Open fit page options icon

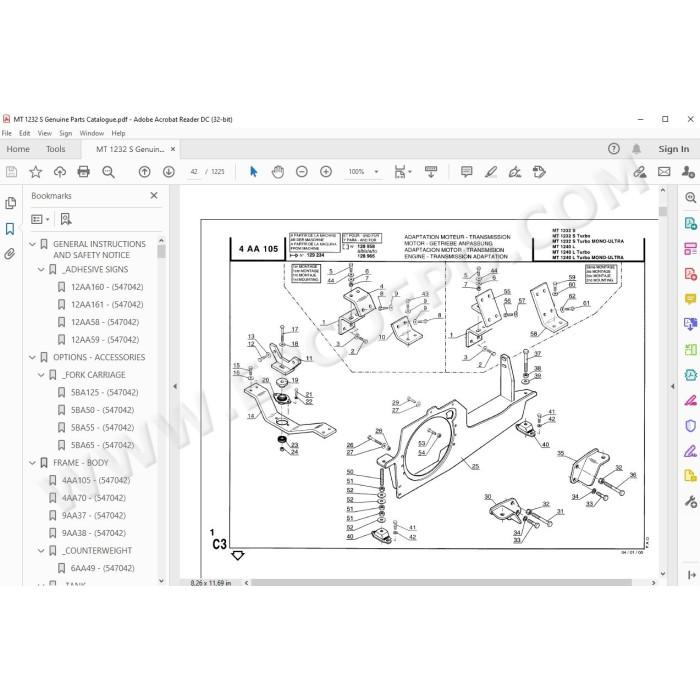click(x=402, y=172)
